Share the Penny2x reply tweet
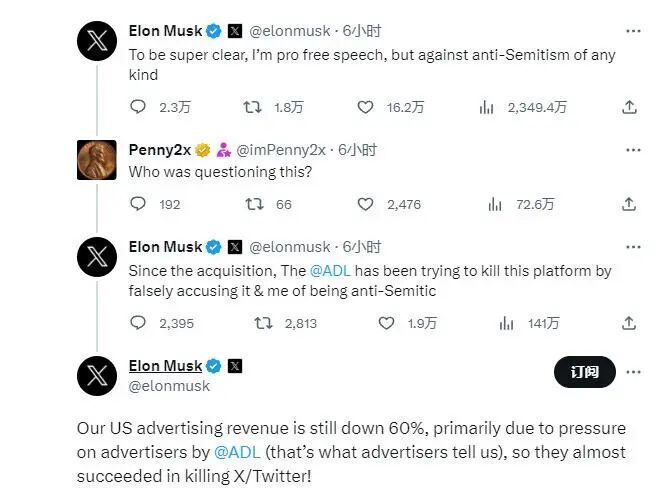Image resolution: width=658 pixels, height=488 pixels. pyautogui.click(x=629, y=204)
